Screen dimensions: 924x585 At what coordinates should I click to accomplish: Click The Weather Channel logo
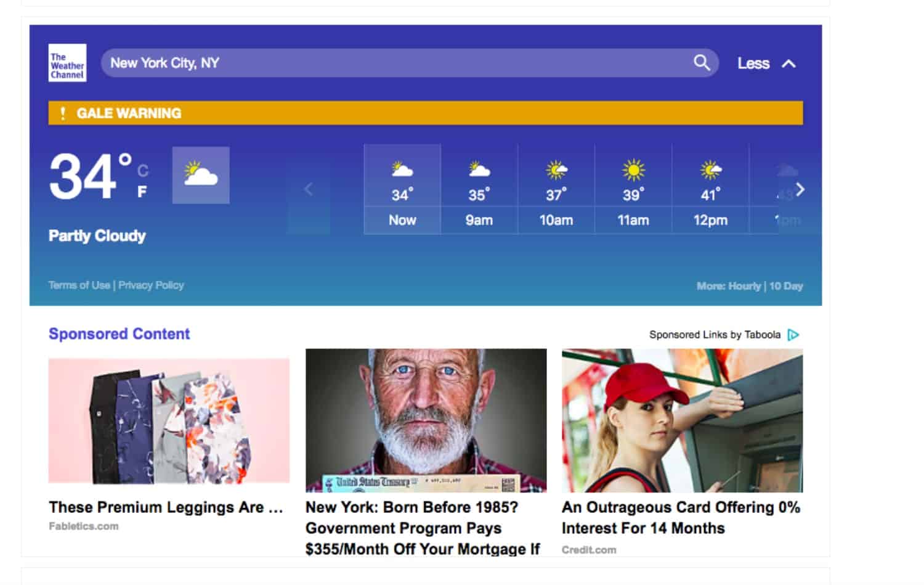click(x=67, y=63)
